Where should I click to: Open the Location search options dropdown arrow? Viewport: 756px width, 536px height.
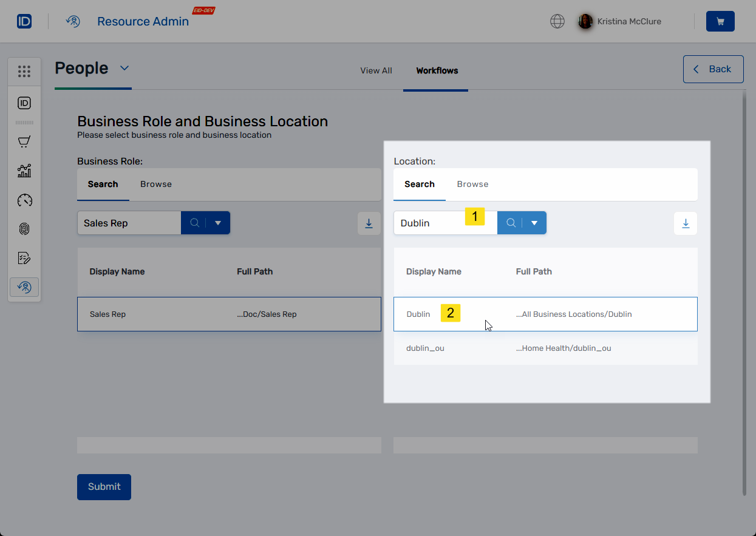(534, 223)
